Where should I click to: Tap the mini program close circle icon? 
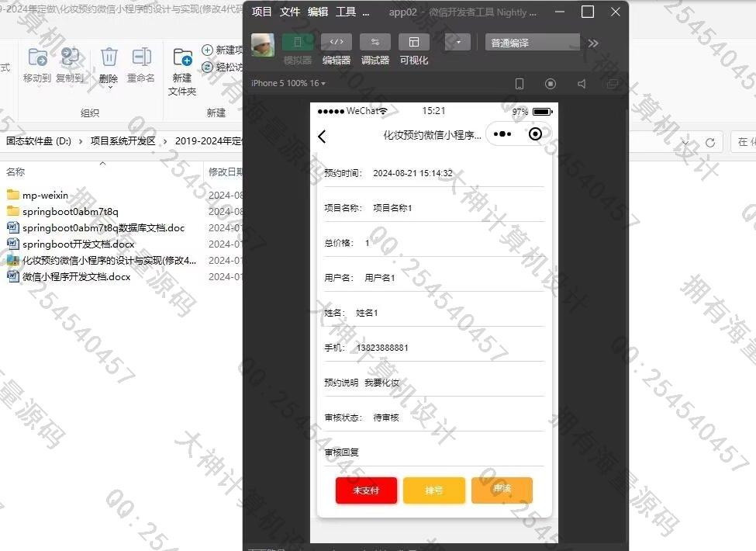click(x=535, y=134)
